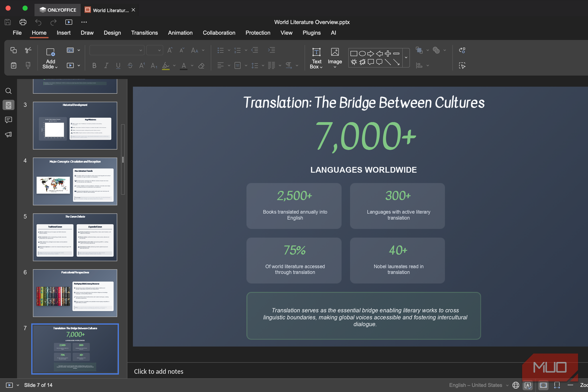Click the Print icon
This screenshot has width=588, height=392.
(x=23, y=22)
